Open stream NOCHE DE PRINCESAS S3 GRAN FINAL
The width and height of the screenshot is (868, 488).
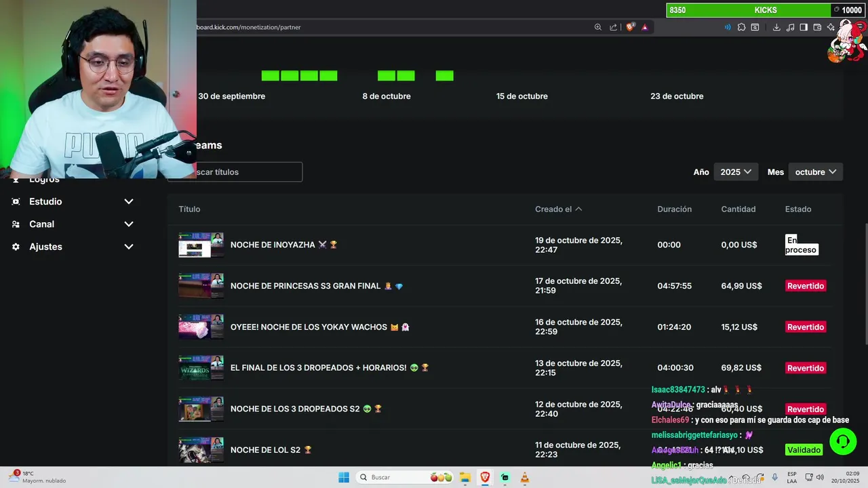(317, 286)
